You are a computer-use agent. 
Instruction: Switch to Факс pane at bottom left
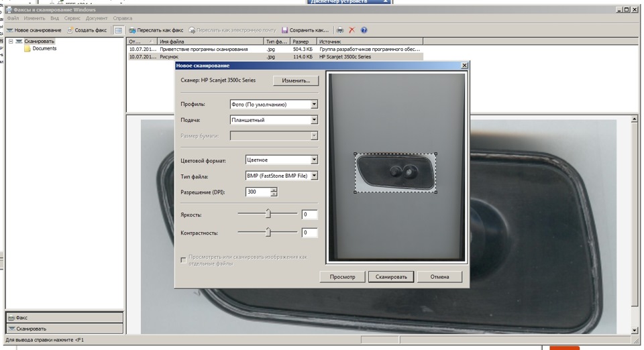click(x=64, y=318)
